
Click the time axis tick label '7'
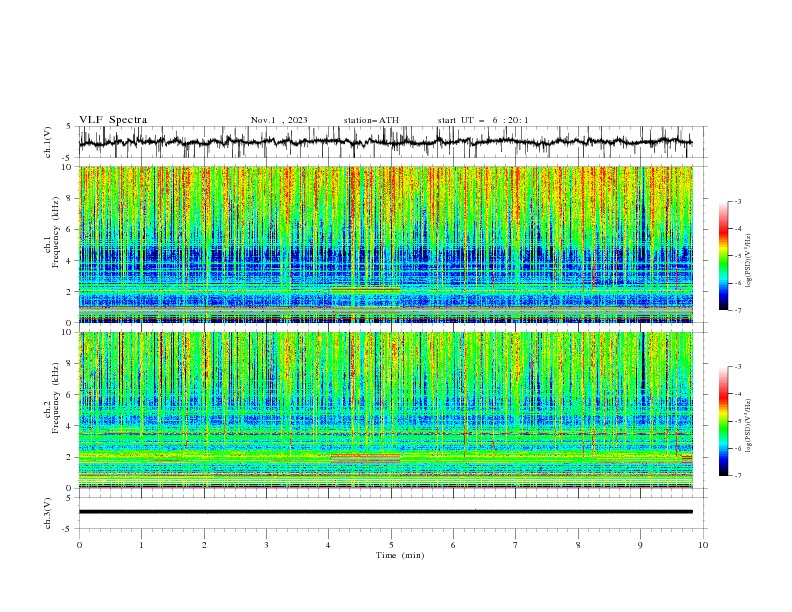pyautogui.click(x=516, y=545)
